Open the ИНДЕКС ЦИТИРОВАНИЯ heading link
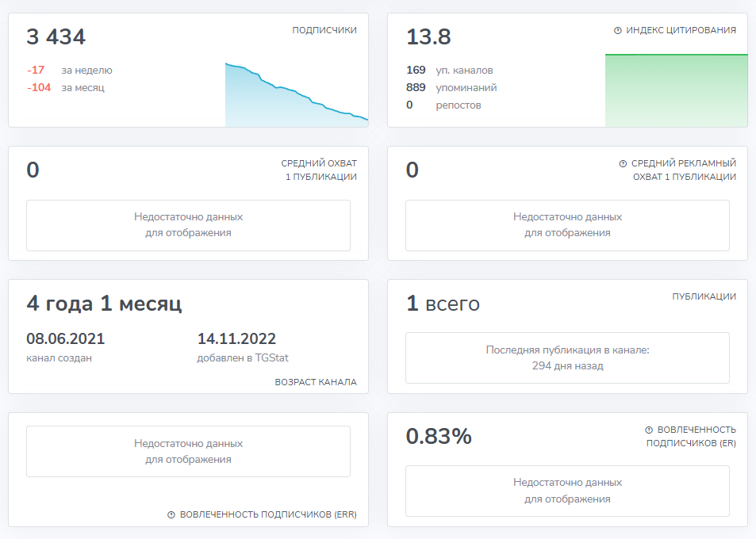 click(x=681, y=30)
